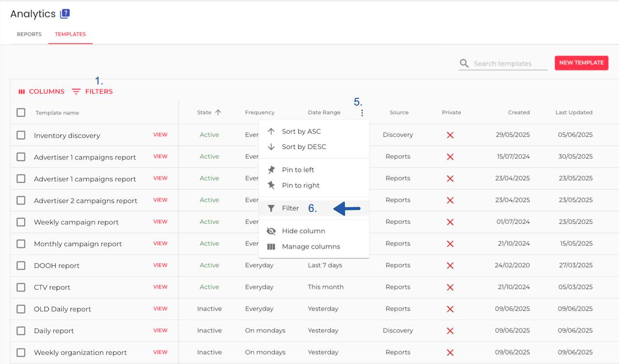
Task: Click Private red X for Daily report
Action: pyautogui.click(x=450, y=331)
